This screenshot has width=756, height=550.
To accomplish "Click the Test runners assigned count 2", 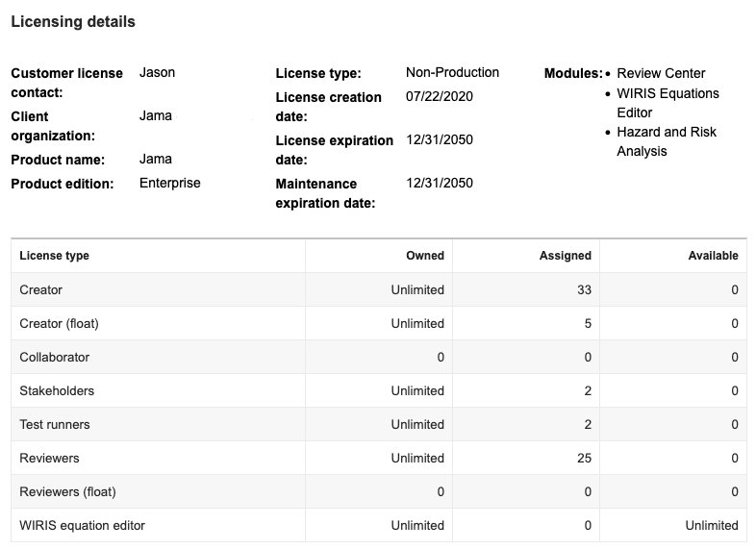I will click(x=588, y=425).
